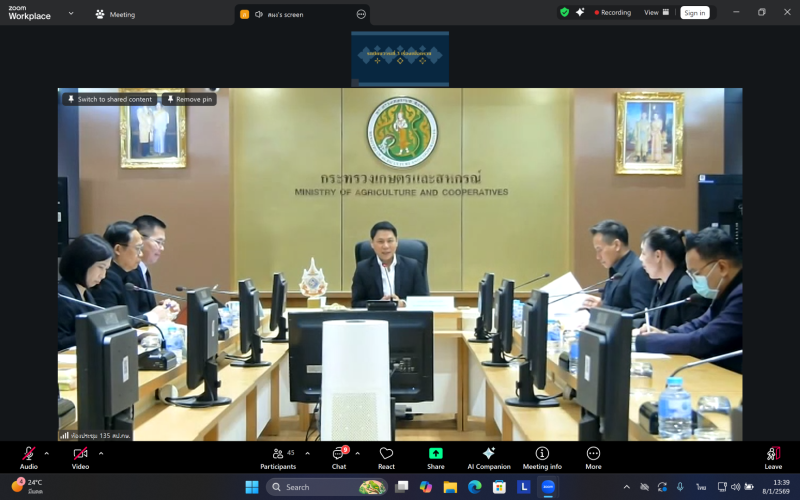
Task: Open the Zoom Workplace dropdown arrow
Action: (x=71, y=13)
